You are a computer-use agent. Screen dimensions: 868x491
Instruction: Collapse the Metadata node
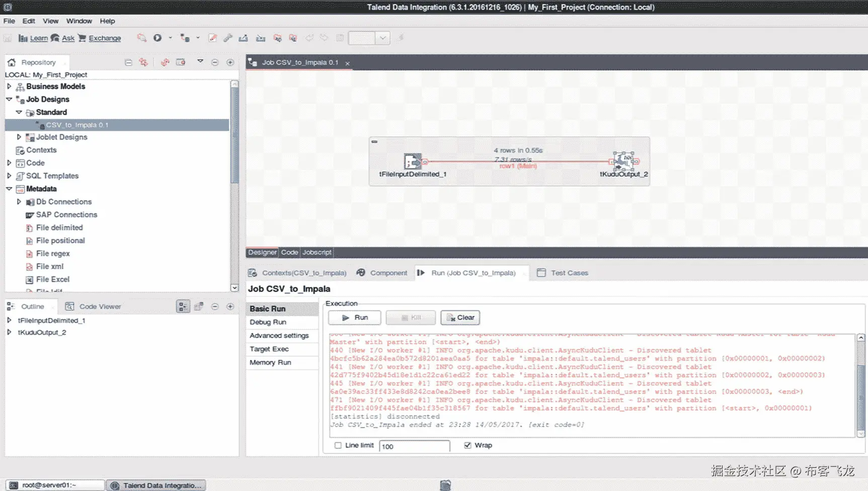point(9,189)
